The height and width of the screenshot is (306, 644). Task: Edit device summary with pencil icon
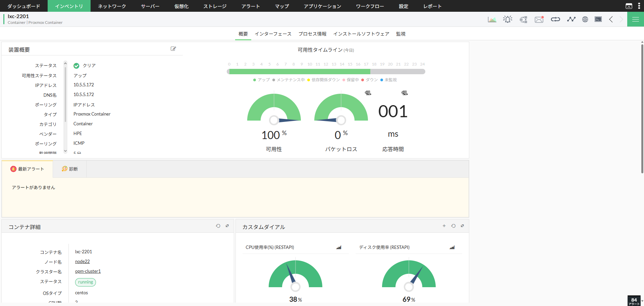pos(173,49)
